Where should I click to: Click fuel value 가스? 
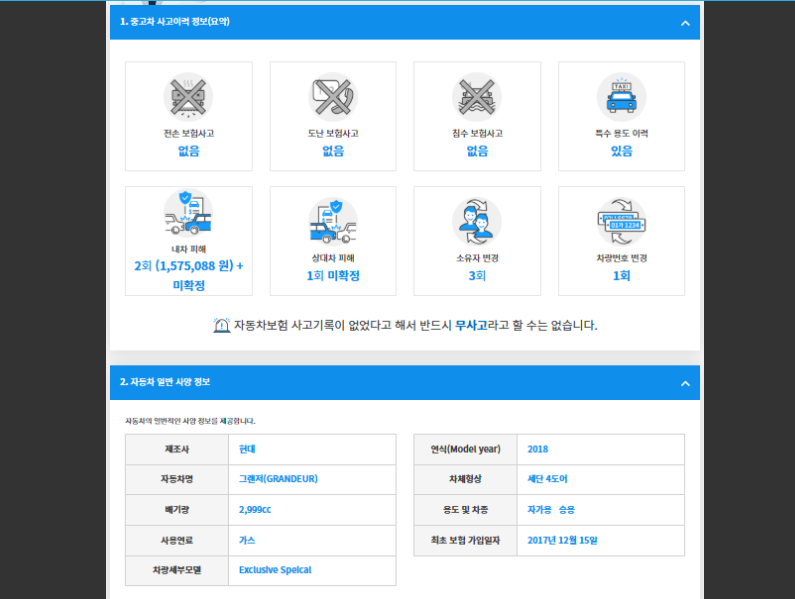click(x=247, y=540)
